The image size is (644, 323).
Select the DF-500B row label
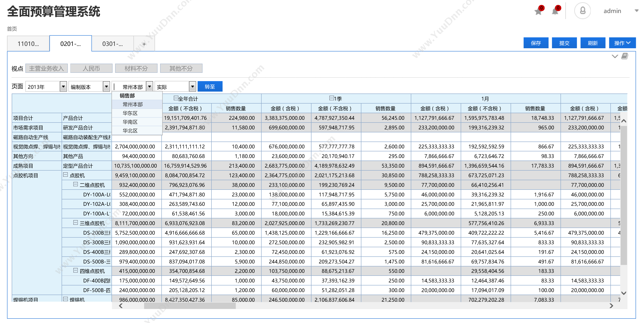coord(87,290)
